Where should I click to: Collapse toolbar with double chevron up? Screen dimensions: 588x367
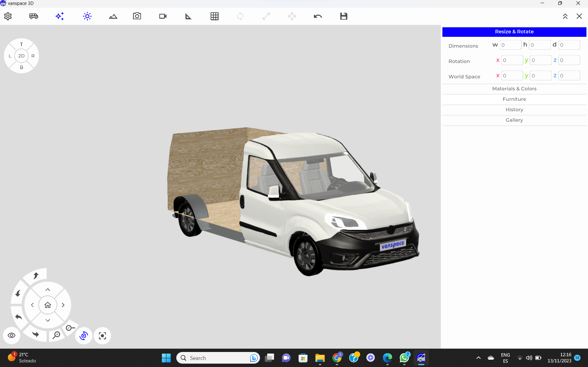pos(565,16)
